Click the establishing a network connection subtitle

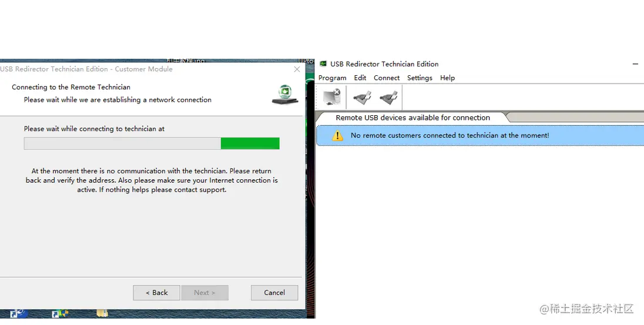pos(118,100)
